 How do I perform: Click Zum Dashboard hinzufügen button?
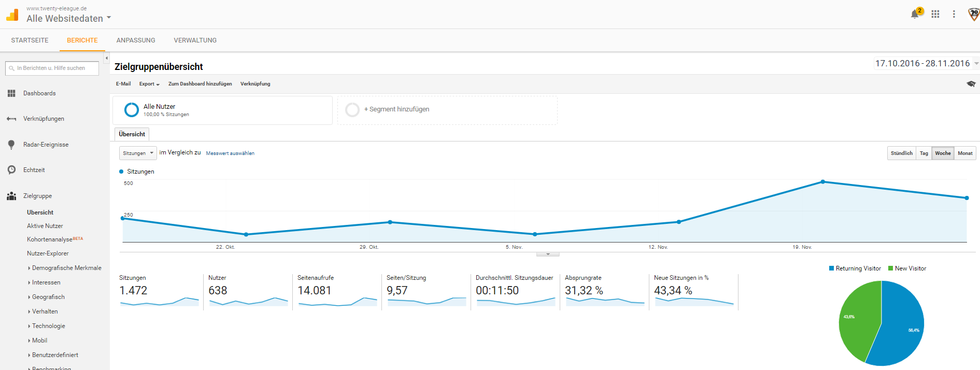200,84
